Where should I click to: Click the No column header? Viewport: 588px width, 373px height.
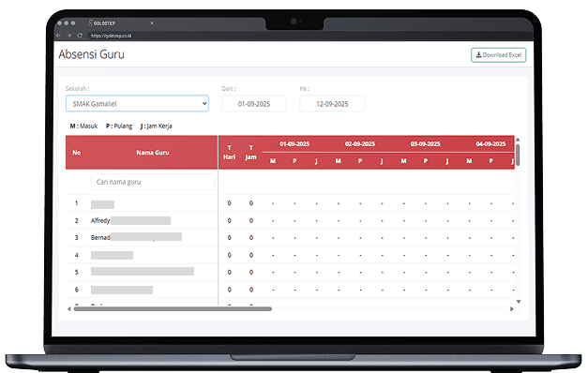click(x=77, y=153)
